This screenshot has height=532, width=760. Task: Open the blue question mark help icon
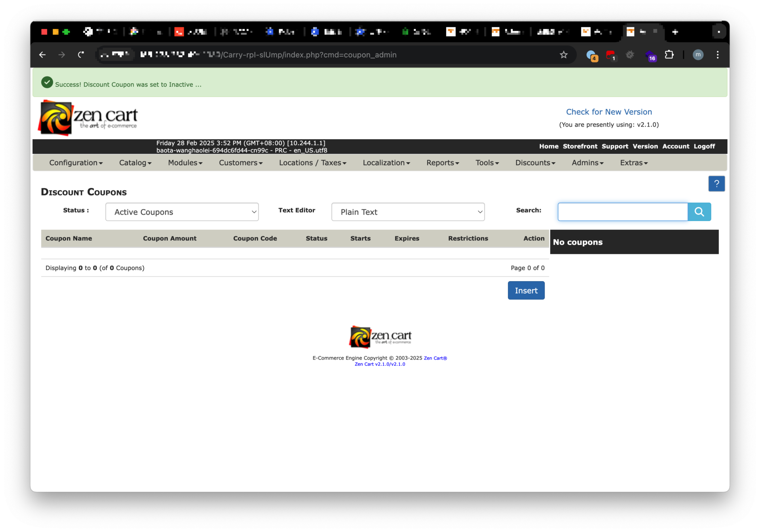pos(716,184)
